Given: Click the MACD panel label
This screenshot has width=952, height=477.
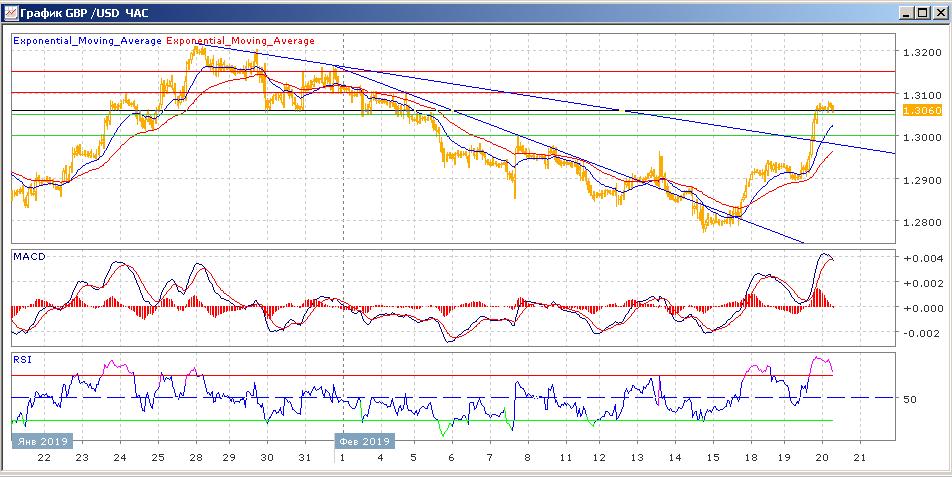Looking at the screenshot, I should tap(29, 257).
